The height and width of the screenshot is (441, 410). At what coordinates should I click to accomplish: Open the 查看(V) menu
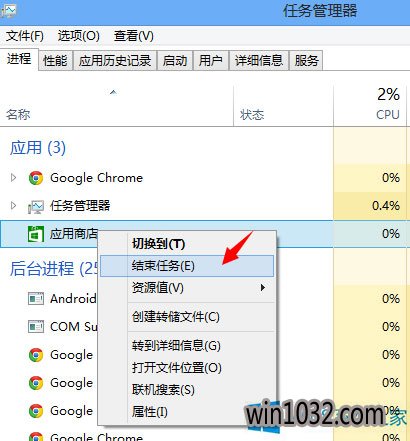point(133,36)
